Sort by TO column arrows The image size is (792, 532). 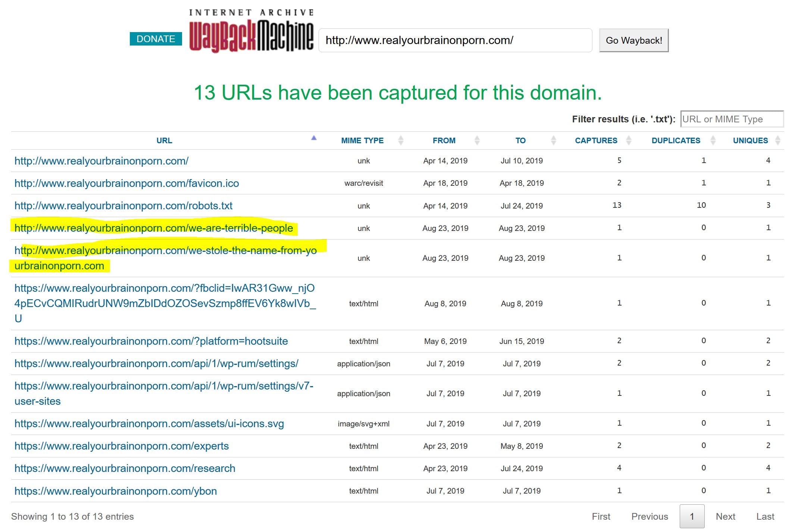[x=553, y=141]
